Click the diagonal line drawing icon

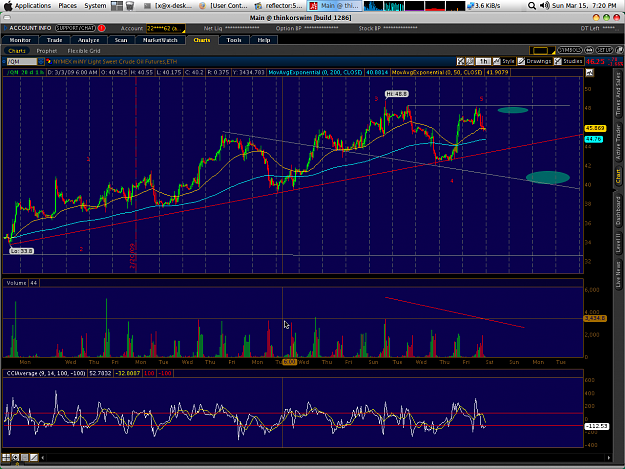pos(34,457)
